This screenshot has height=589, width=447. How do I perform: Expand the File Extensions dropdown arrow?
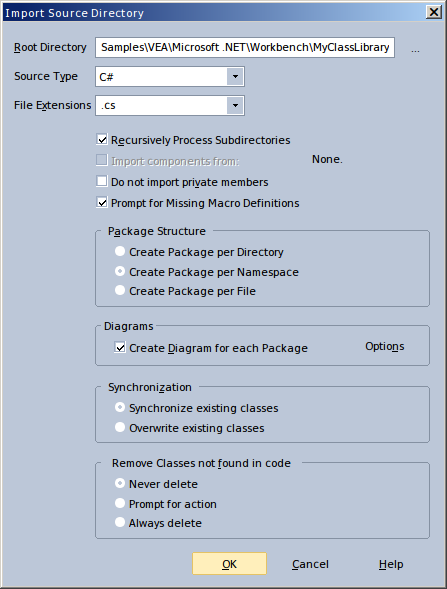235,106
